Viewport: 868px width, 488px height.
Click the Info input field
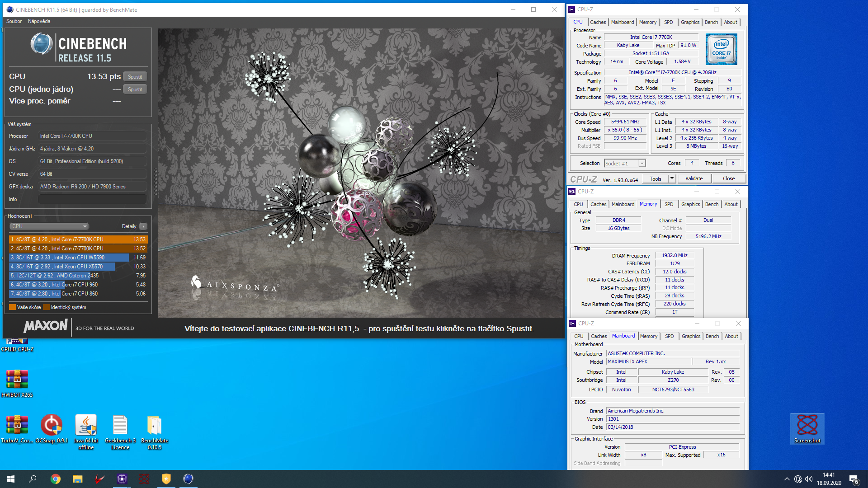pyautogui.click(x=92, y=199)
